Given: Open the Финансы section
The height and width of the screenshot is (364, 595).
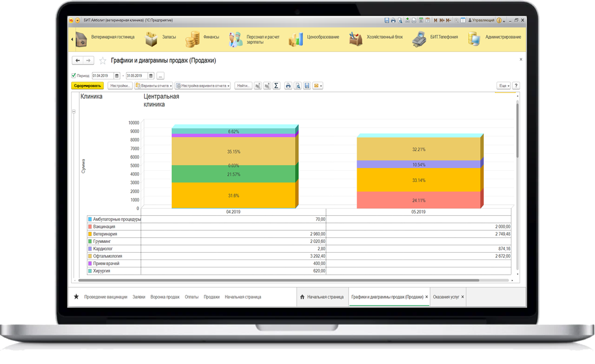Looking at the screenshot, I should (202, 38).
